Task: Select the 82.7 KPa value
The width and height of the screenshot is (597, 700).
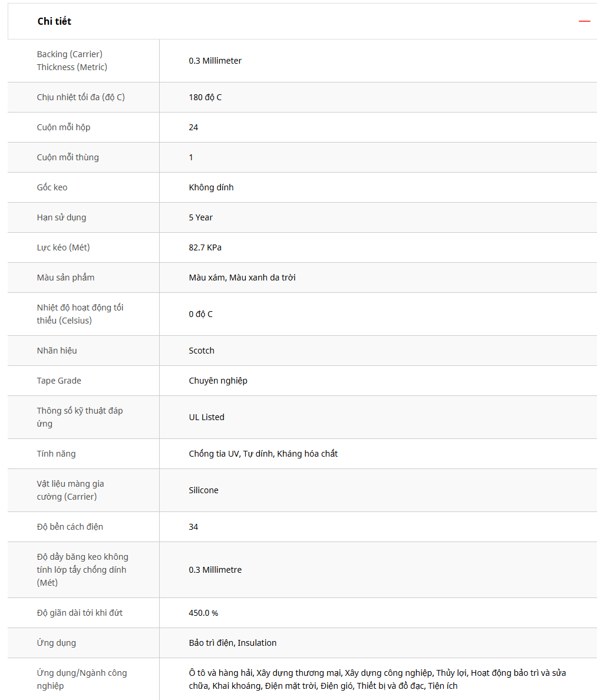Action: [x=205, y=247]
